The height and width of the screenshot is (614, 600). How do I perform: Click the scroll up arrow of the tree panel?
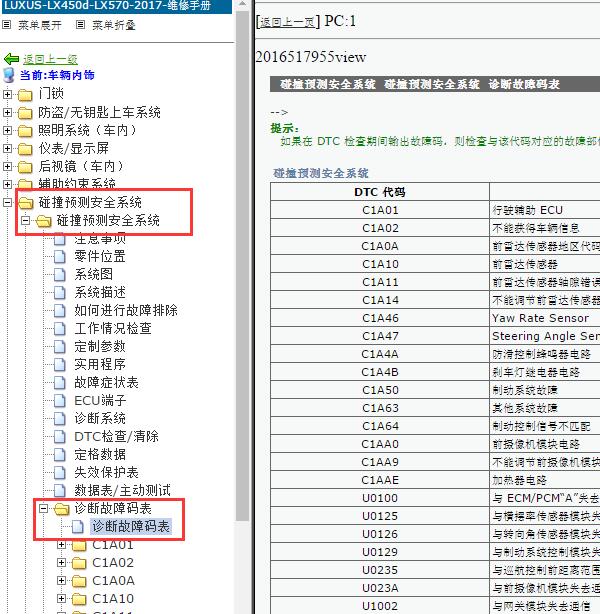(243, 5)
